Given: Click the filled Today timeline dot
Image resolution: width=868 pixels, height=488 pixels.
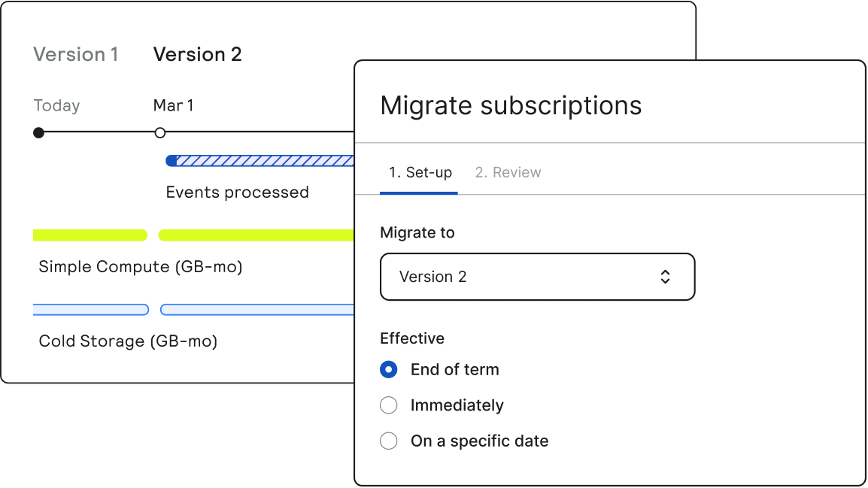Looking at the screenshot, I should click(x=39, y=133).
